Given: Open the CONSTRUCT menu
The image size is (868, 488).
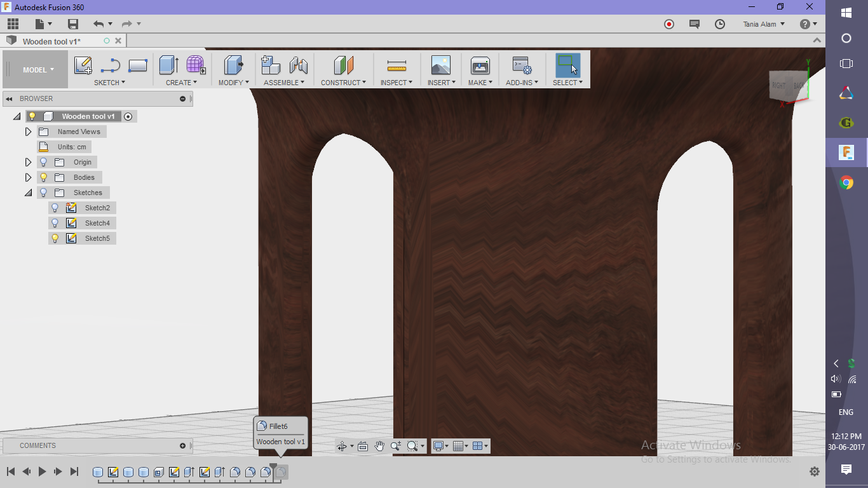Looking at the screenshot, I should point(343,83).
